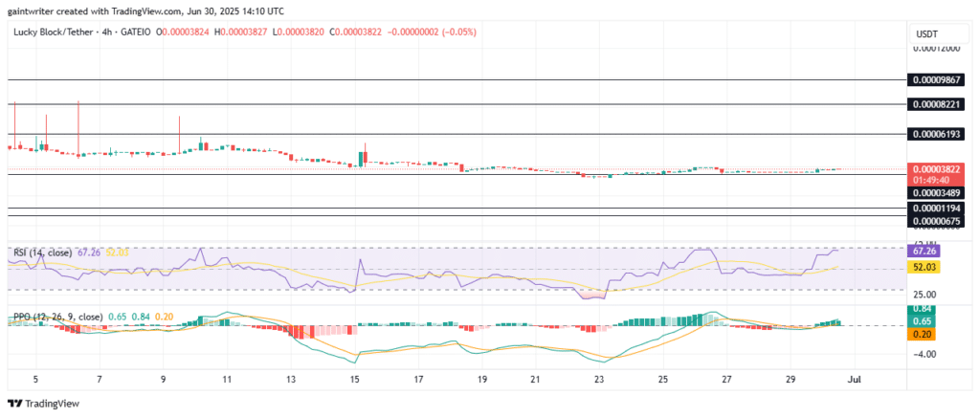Screen dimensions: 980x417
Task: Click date label 27 on time axis
Action: tap(726, 379)
